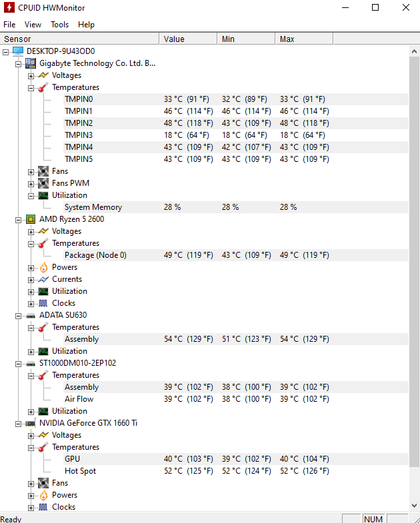Open the View menu
The width and height of the screenshot is (420, 523).
pos(33,25)
